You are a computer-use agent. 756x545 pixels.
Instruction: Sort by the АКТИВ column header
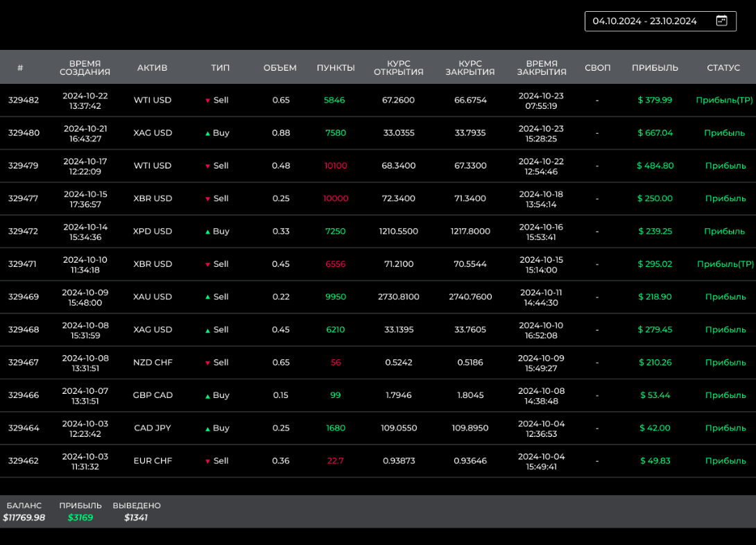pos(152,68)
